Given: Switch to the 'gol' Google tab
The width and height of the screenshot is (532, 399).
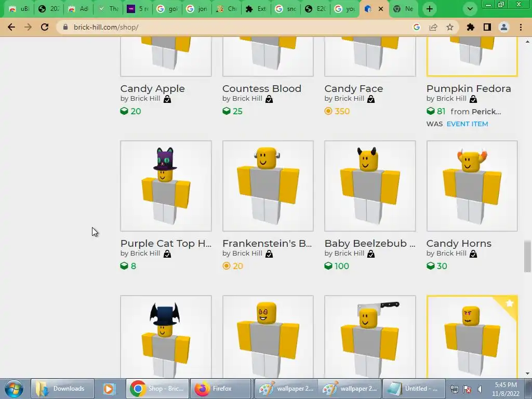Looking at the screenshot, I should [167, 9].
